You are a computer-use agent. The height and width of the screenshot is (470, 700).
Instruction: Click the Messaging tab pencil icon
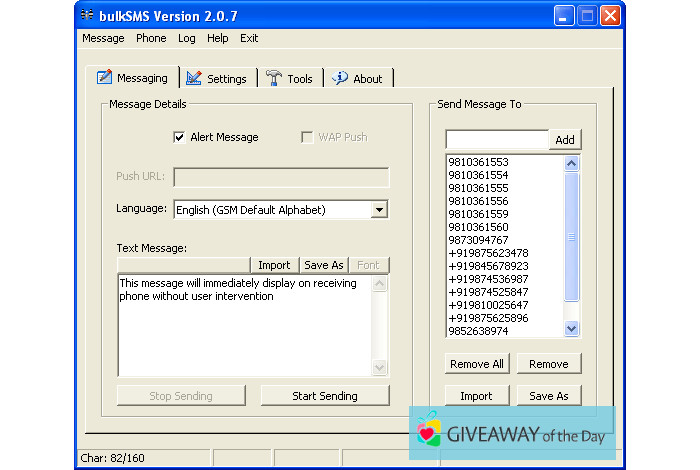click(x=103, y=78)
